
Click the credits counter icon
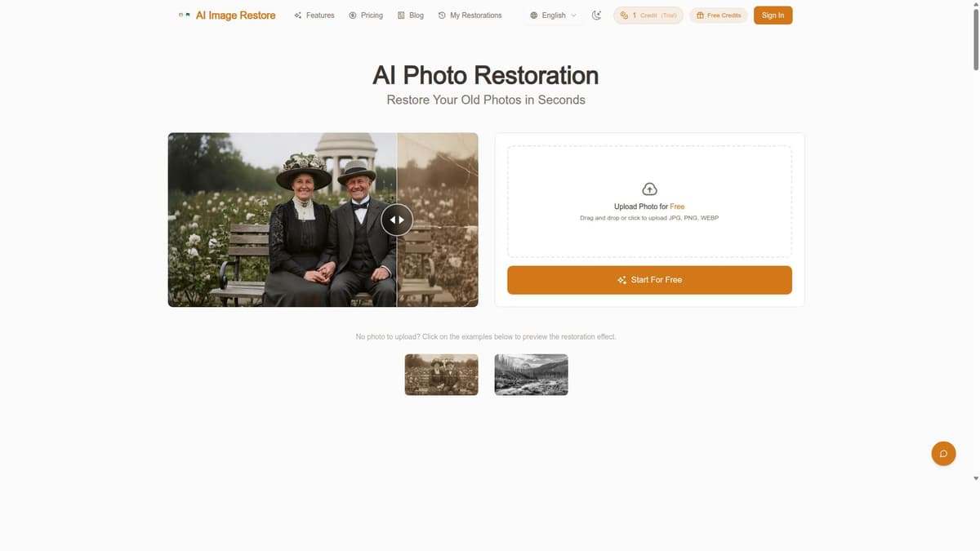(624, 14)
